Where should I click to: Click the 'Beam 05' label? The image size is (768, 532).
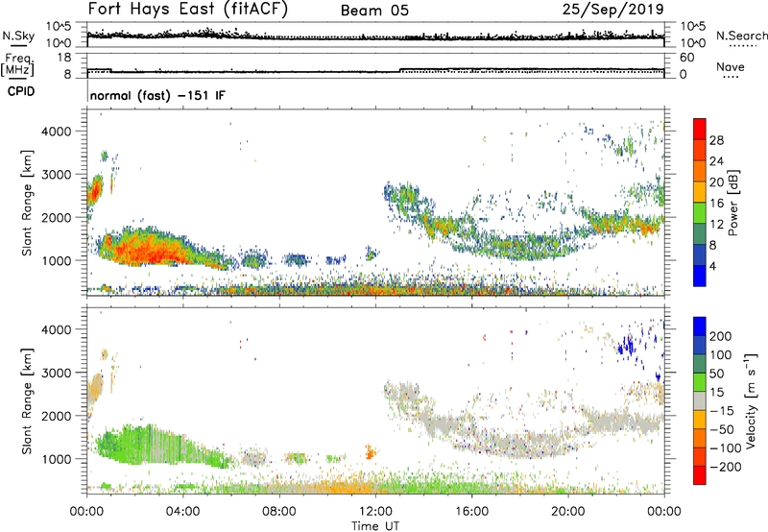374,11
